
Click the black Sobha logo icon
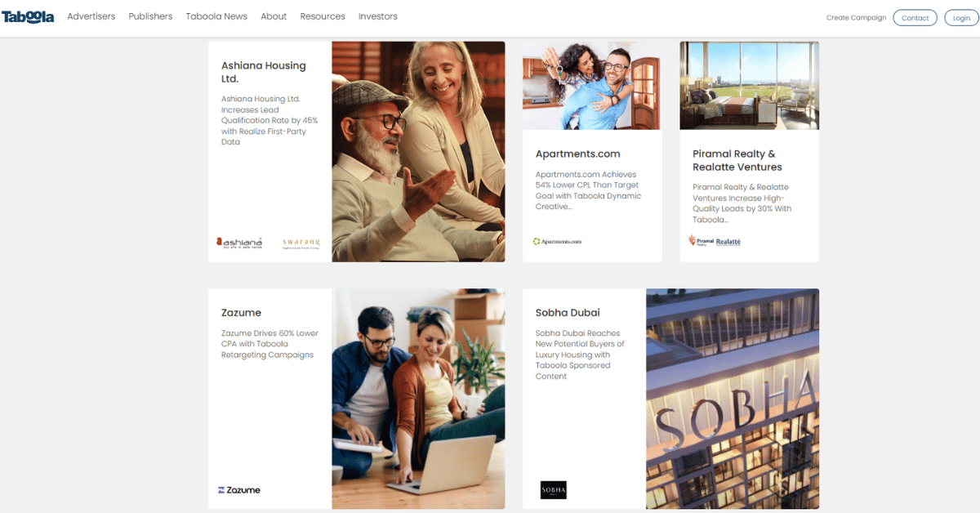point(553,490)
